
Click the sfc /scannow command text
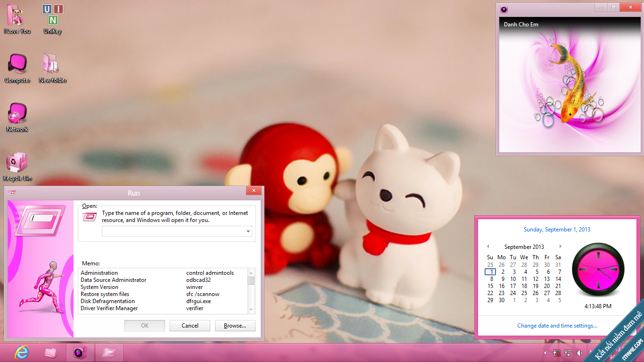pyautogui.click(x=203, y=294)
